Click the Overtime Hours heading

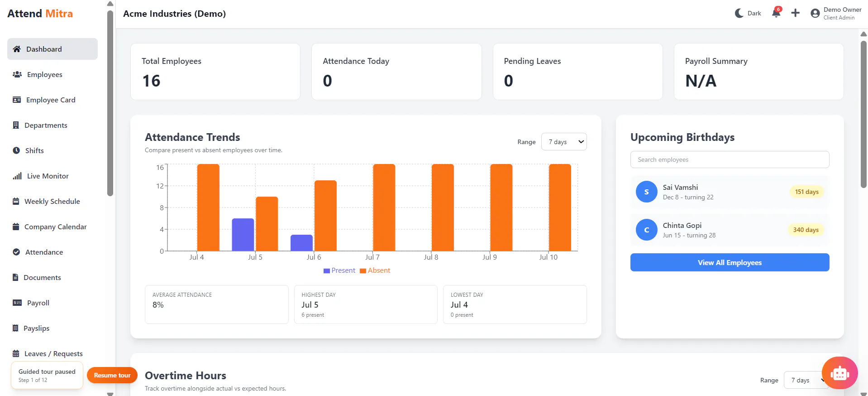coord(186,376)
